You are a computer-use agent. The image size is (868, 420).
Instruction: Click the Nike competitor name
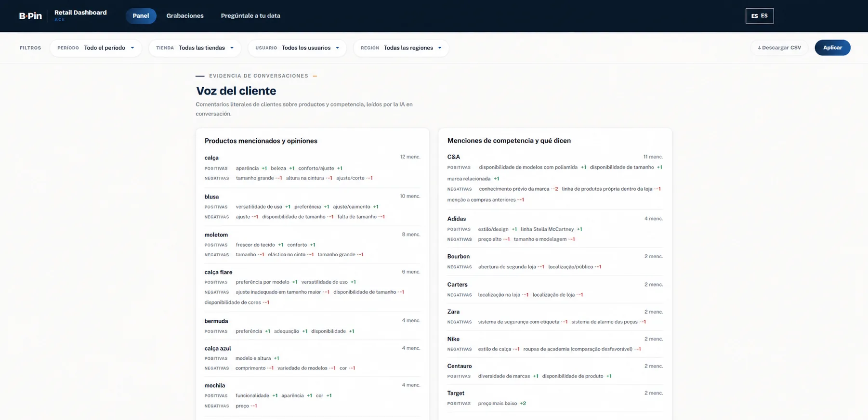[453, 339]
